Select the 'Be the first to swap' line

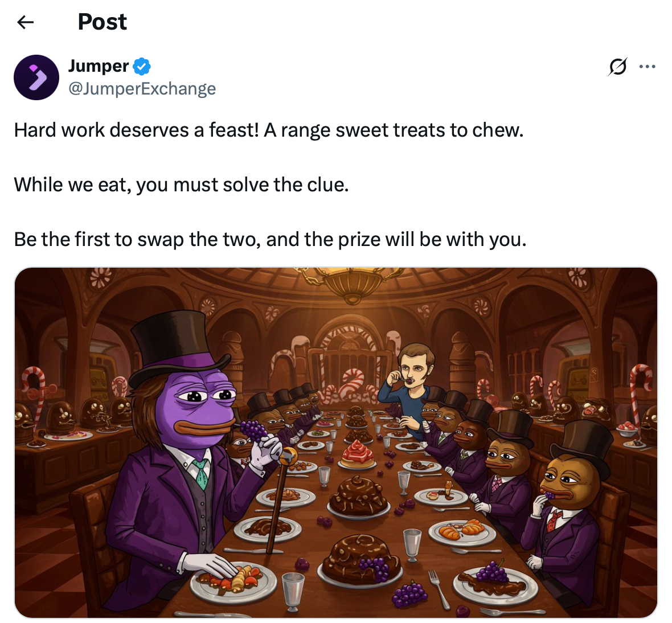(x=270, y=240)
